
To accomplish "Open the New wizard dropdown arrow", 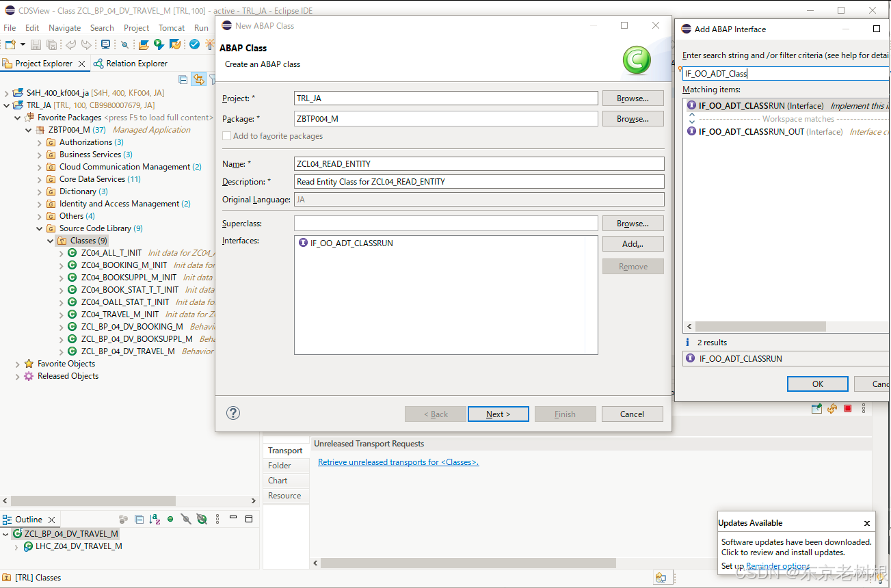I will [23, 44].
